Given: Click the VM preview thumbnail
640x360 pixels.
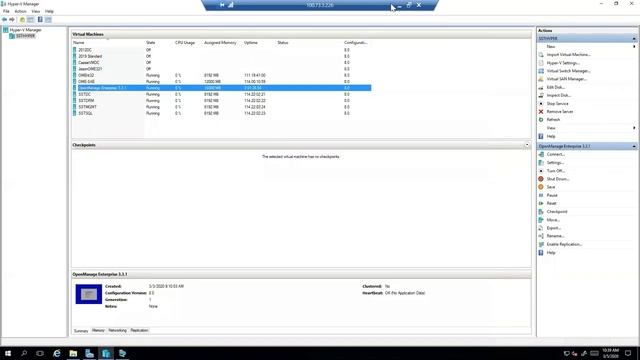Looking at the screenshot, I should tap(89, 294).
